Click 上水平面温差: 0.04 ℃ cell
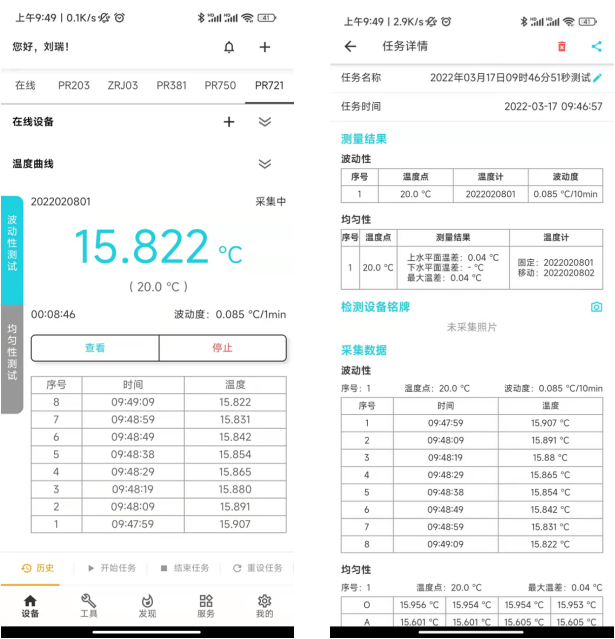Viewport: 615px width, 639px height. pos(452,258)
